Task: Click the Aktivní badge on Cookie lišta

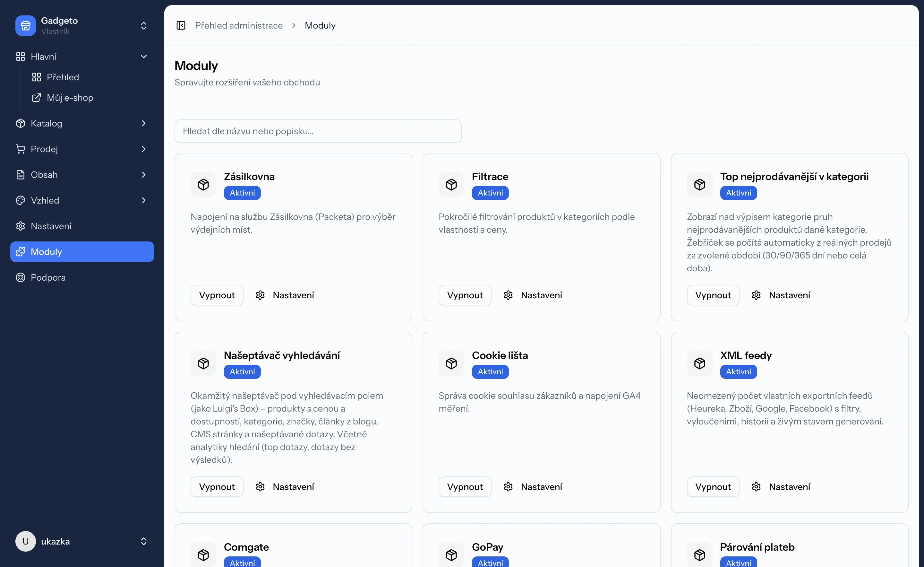Action: point(490,372)
